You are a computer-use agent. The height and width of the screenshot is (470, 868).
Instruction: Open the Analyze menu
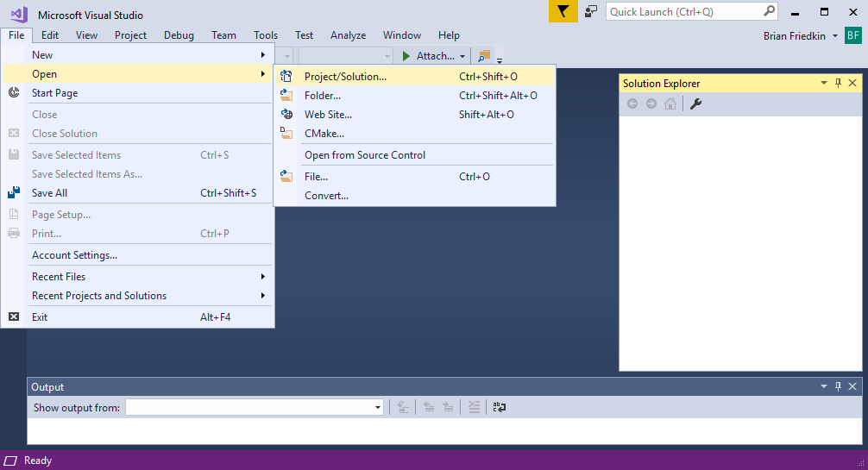(x=349, y=34)
